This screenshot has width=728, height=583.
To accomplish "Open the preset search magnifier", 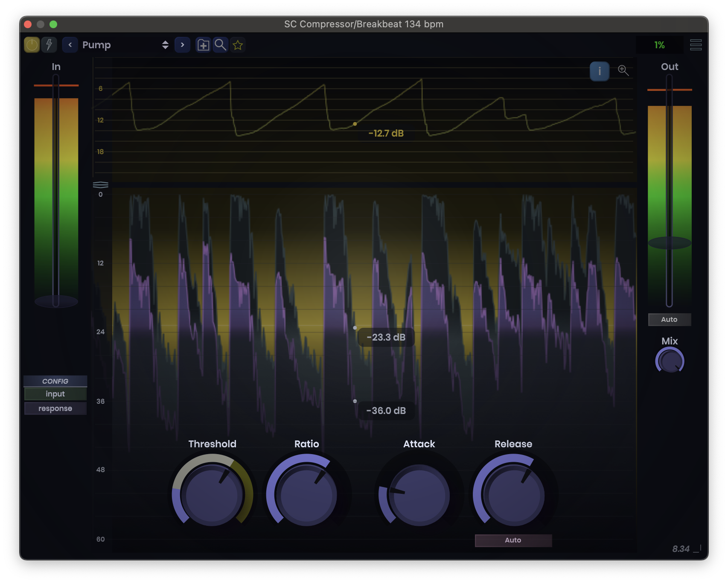I will [220, 45].
